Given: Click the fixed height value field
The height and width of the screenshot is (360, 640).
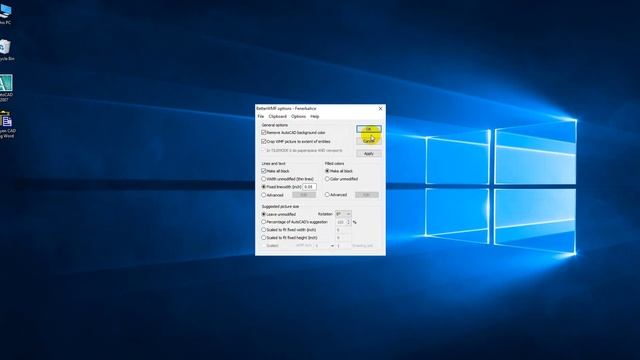Looking at the screenshot, I should point(343,238).
